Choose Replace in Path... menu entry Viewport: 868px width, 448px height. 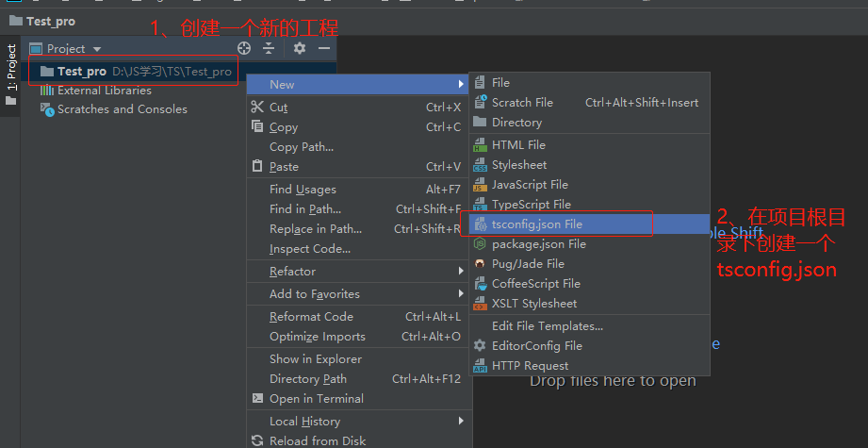[357, 228]
